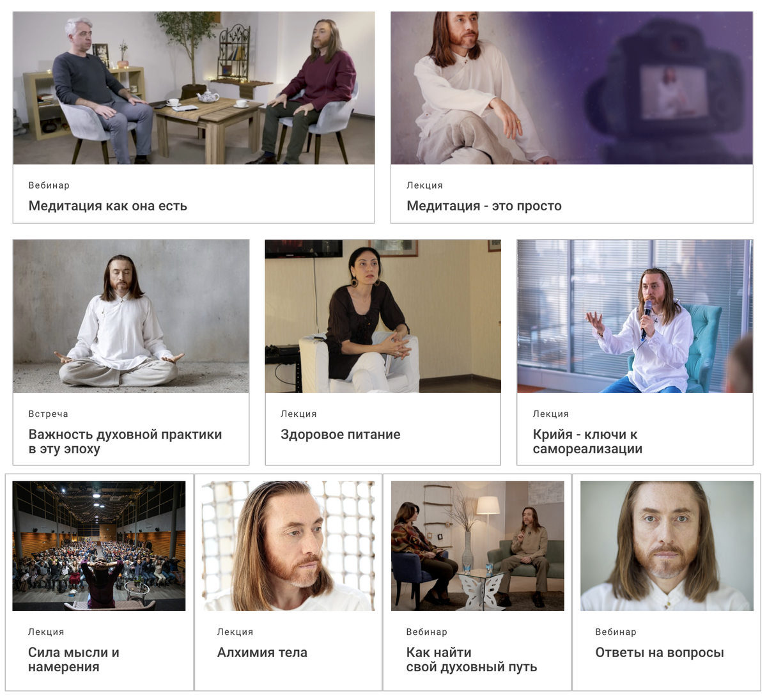Select the "Лекция" label above "Здоровое питание"
Screen dimensions: 767x700
[x=299, y=414]
